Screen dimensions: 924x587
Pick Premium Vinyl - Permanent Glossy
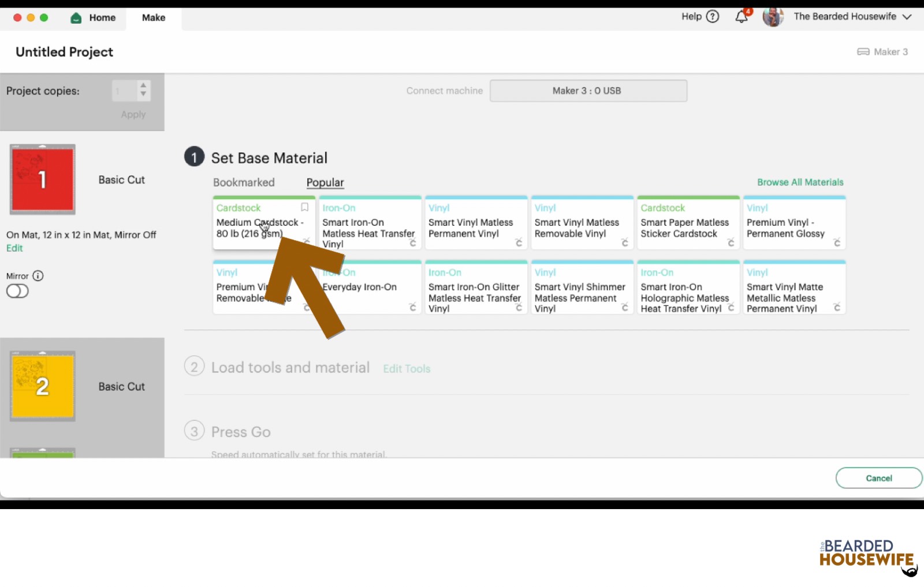[x=795, y=223]
